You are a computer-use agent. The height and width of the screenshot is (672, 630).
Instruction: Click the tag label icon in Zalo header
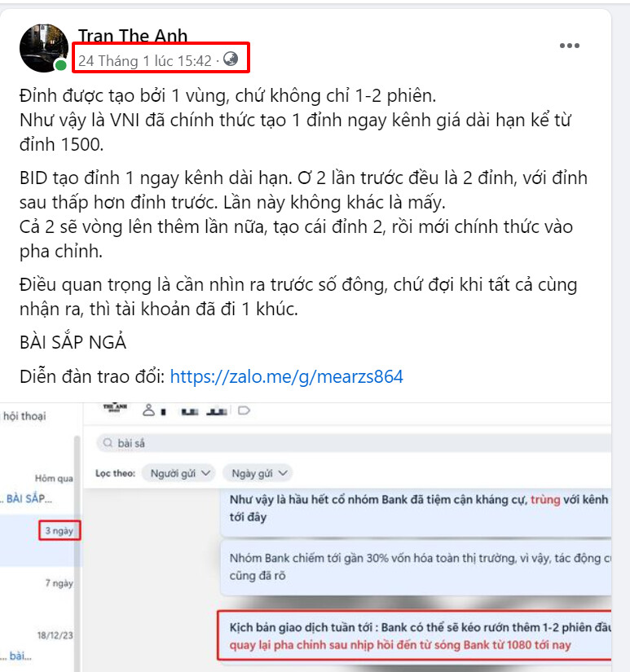point(244,411)
